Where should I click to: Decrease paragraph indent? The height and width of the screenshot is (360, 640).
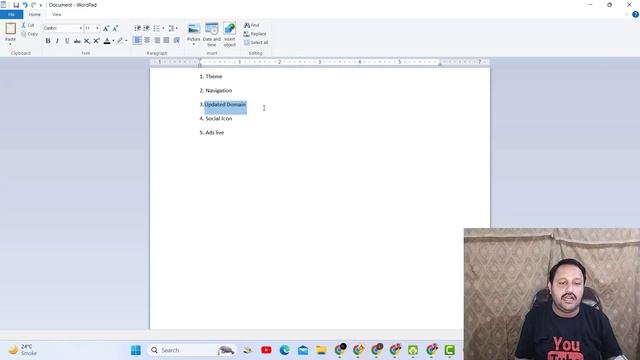coord(137,28)
